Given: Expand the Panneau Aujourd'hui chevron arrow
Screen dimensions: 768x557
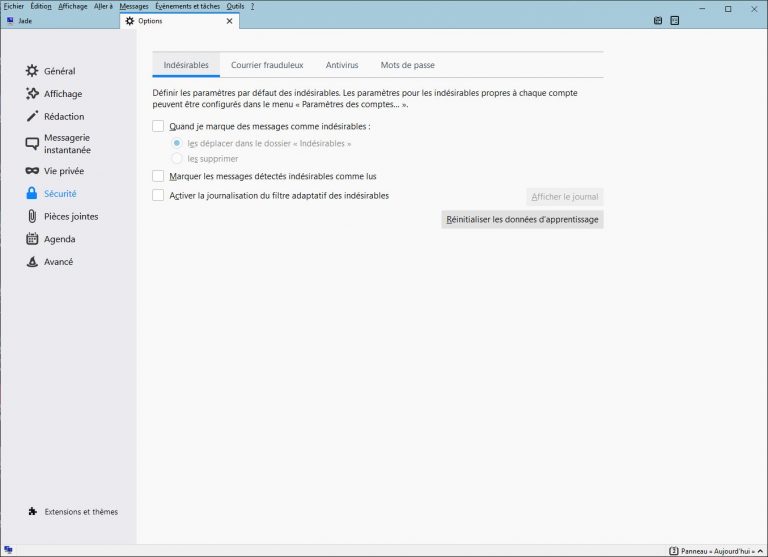Looking at the screenshot, I should point(760,551).
